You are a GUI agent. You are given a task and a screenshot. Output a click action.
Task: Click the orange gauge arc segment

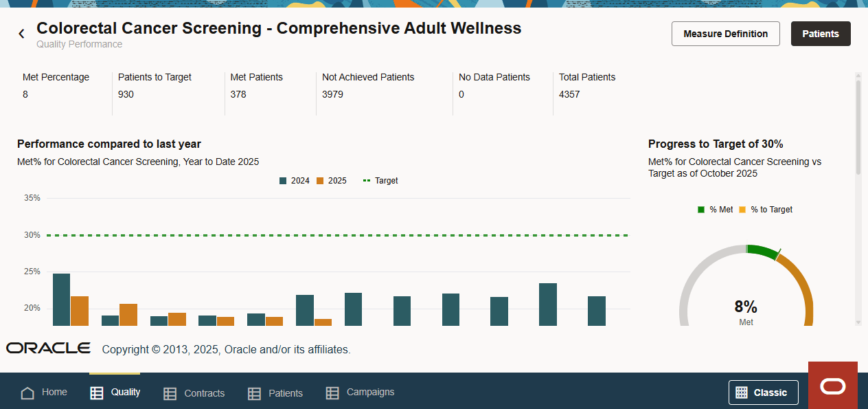point(801,289)
